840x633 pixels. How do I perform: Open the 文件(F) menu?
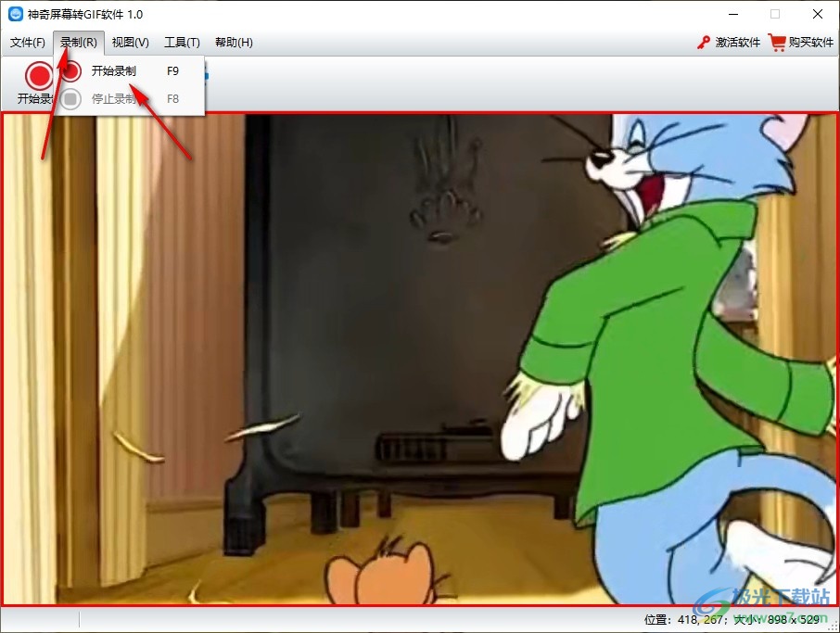tap(27, 43)
